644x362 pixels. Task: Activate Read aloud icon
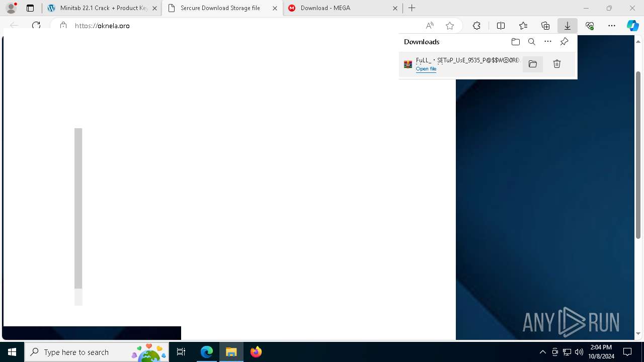pos(430,26)
